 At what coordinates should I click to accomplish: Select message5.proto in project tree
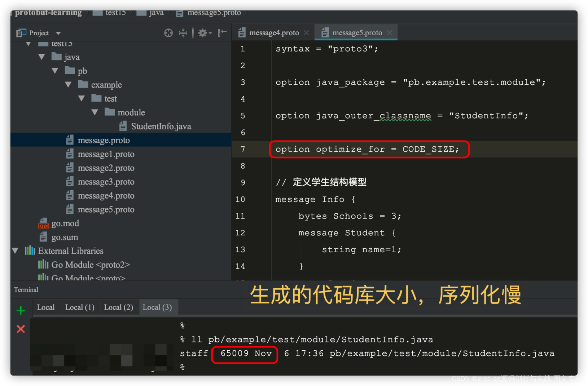click(x=106, y=210)
